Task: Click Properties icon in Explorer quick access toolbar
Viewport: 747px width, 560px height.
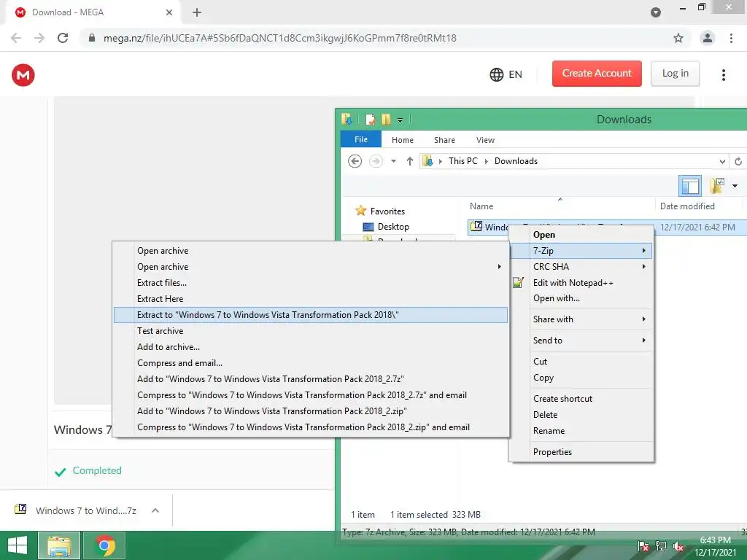Action: [x=370, y=120]
